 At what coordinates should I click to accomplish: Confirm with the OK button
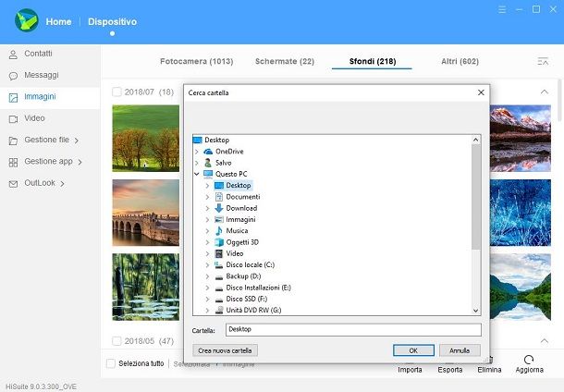point(413,350)
